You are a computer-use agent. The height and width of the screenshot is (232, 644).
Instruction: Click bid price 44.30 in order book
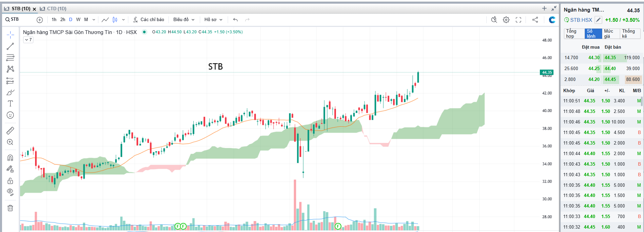coord(594,58)
